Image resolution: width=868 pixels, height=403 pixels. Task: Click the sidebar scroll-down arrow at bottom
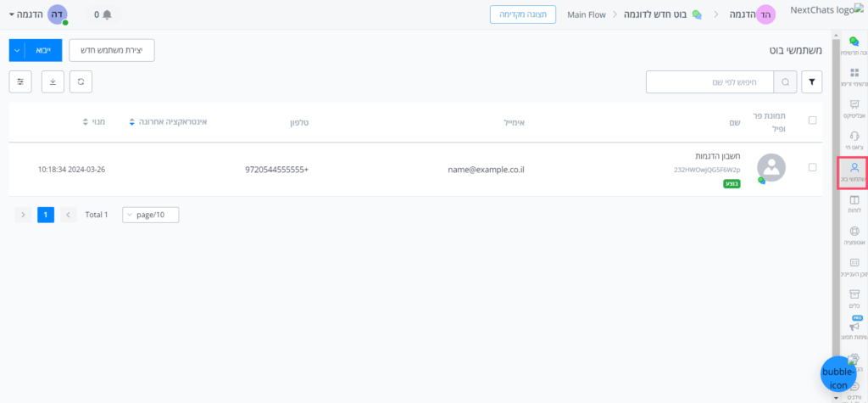[x=835, y=398]
